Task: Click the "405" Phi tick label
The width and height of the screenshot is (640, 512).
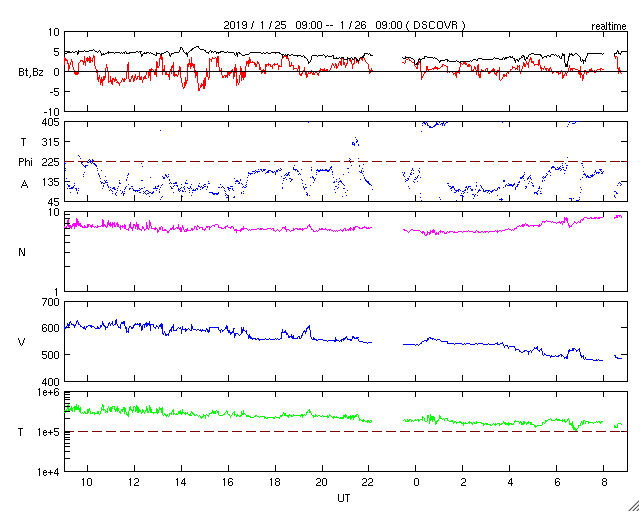Action: (52, 122)
